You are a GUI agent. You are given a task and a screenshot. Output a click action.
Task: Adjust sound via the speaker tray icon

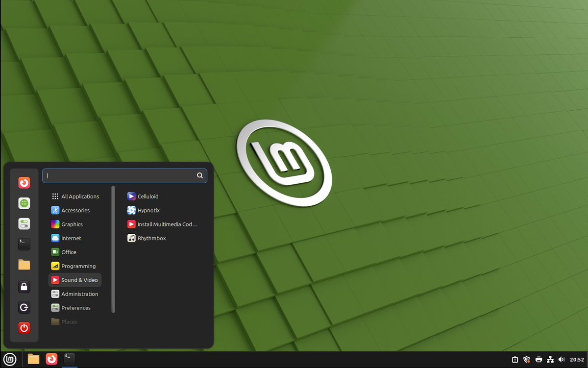pyautogui.click(x=562, y=359)
